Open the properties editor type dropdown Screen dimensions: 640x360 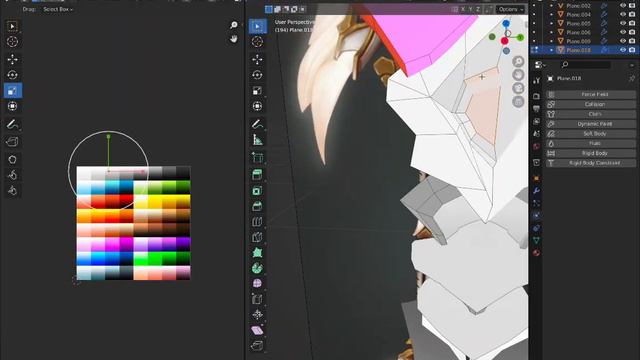tap(540, 64)
